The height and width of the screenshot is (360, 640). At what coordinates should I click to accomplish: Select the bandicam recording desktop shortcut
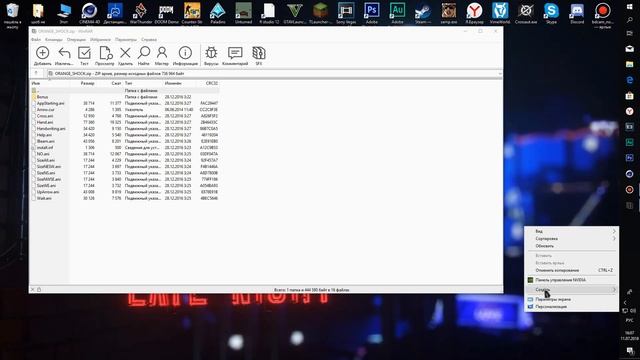click(602, 15)
